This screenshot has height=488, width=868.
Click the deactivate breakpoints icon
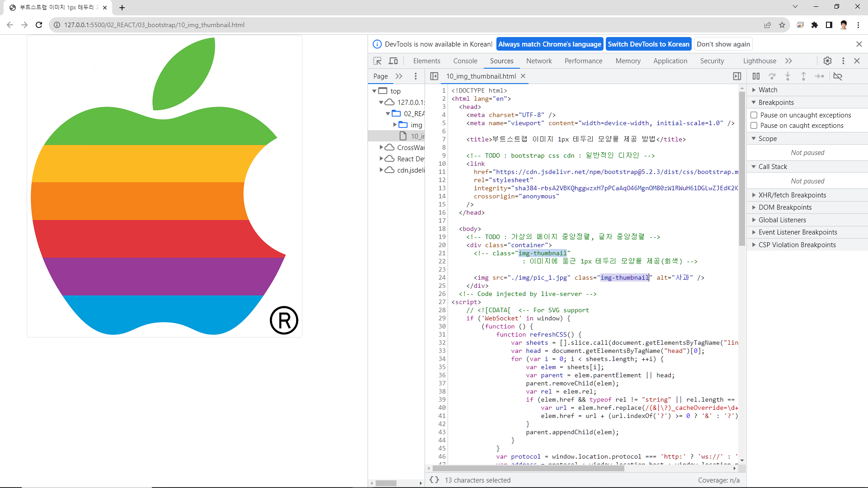(x=838, y=76)
